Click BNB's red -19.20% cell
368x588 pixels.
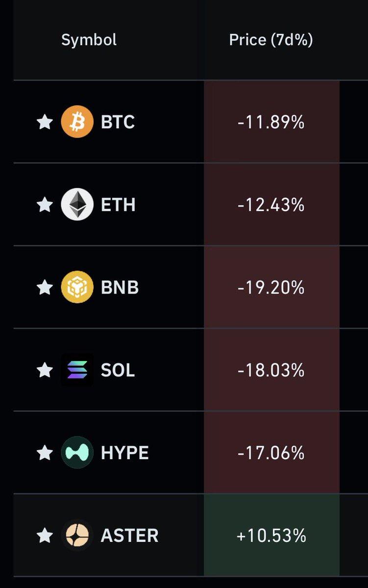271,287
